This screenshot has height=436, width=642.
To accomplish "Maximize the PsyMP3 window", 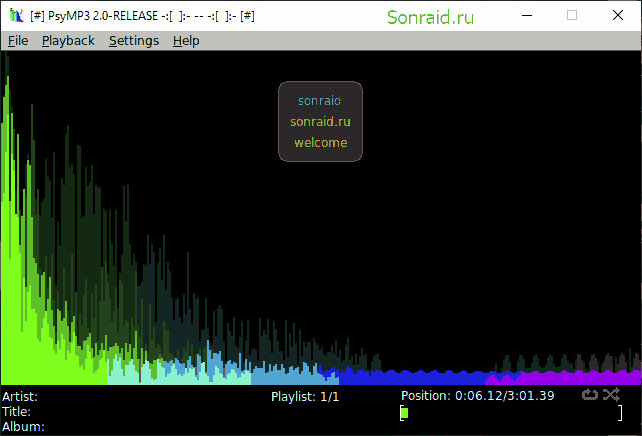I will tap(572, 16).
